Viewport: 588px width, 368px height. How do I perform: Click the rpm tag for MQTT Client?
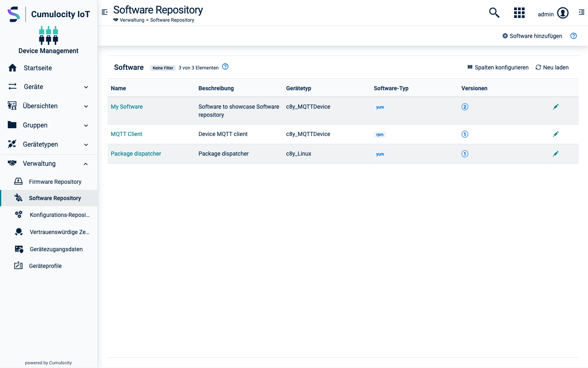coord(380,134)
